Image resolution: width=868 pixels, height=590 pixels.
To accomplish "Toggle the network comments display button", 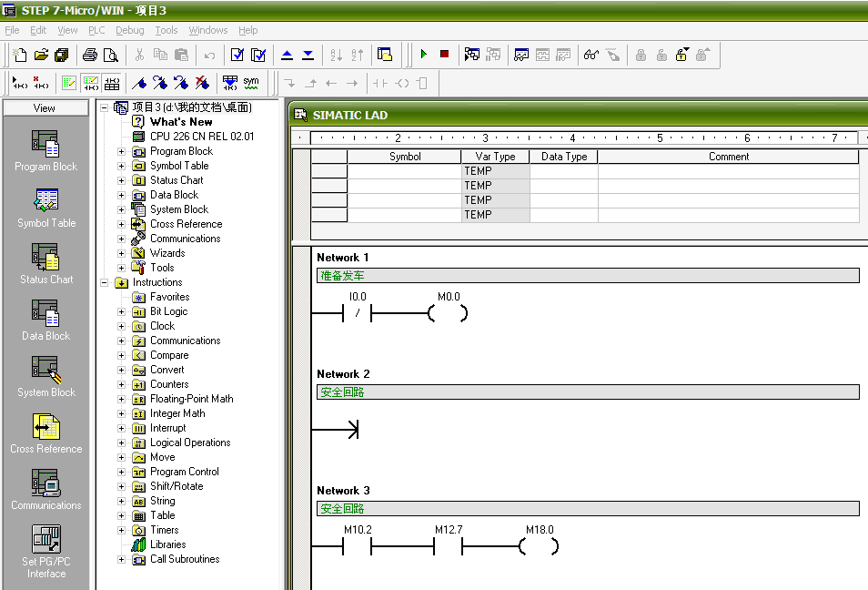I will (x=90, y=83).
